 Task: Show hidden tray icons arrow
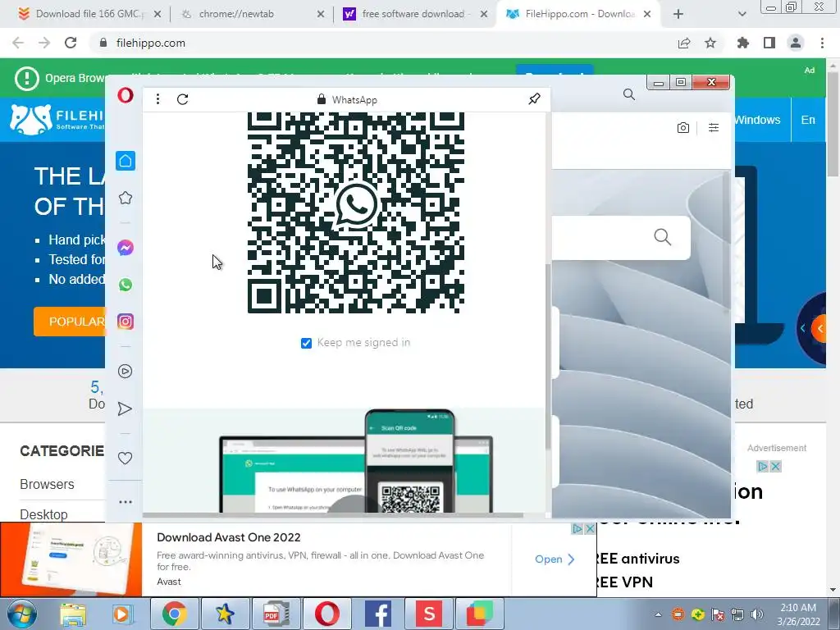pyautogui.click(x=658, y=614)
